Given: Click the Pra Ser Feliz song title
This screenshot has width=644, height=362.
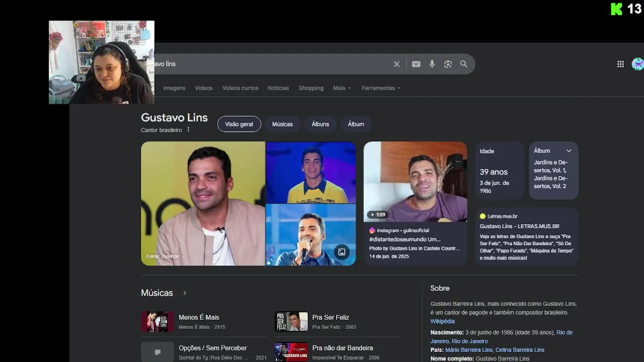Looking at the screenshot, I should 331,317.
